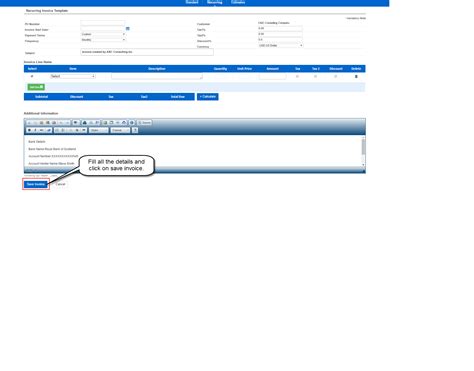
Task: Click the Save Invoice button
Action: [x=36, y=184]
